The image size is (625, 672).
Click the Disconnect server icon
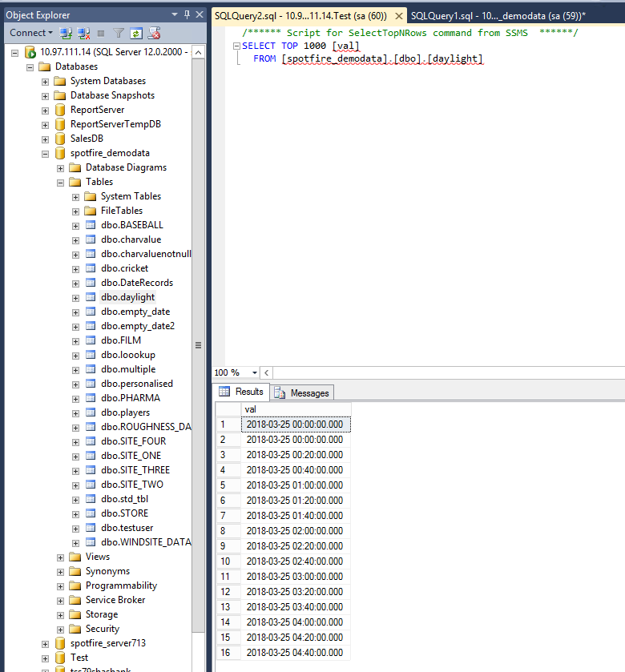pyautogui.click(x=83, y=33)
